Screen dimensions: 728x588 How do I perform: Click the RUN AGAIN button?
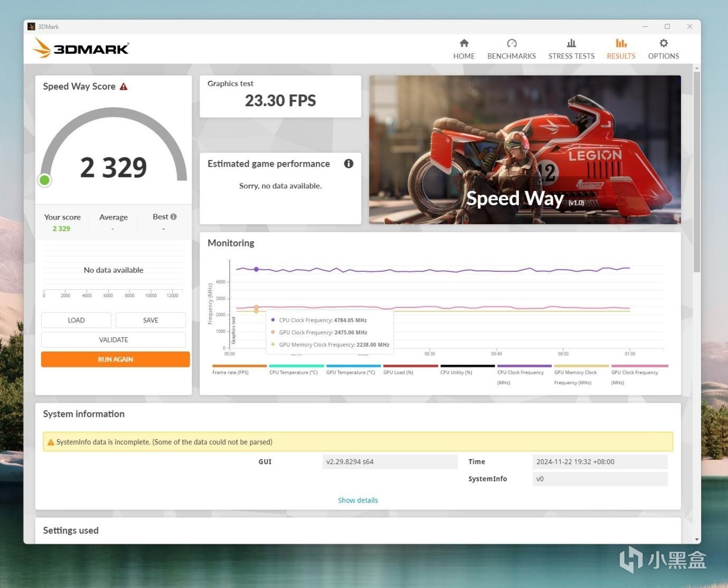click(x=115, y=359)
